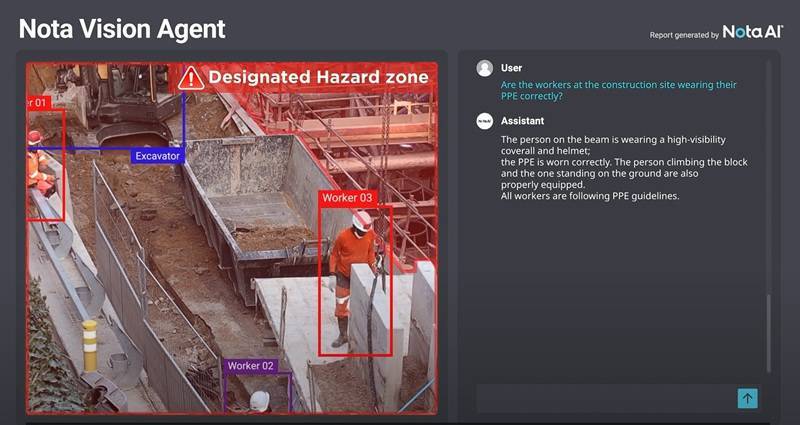Click the Nota Vision Agent title
Screen dimensions: 800x425
122,28
